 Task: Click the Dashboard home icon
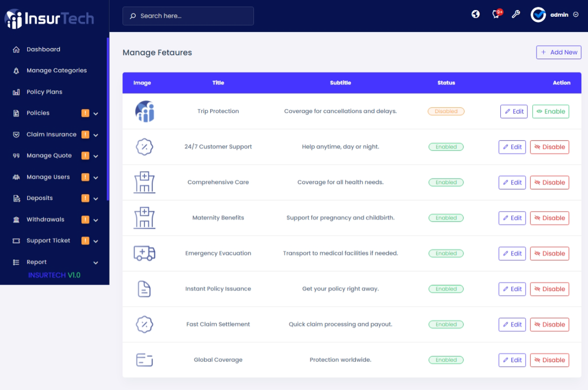tap(16, 50)
